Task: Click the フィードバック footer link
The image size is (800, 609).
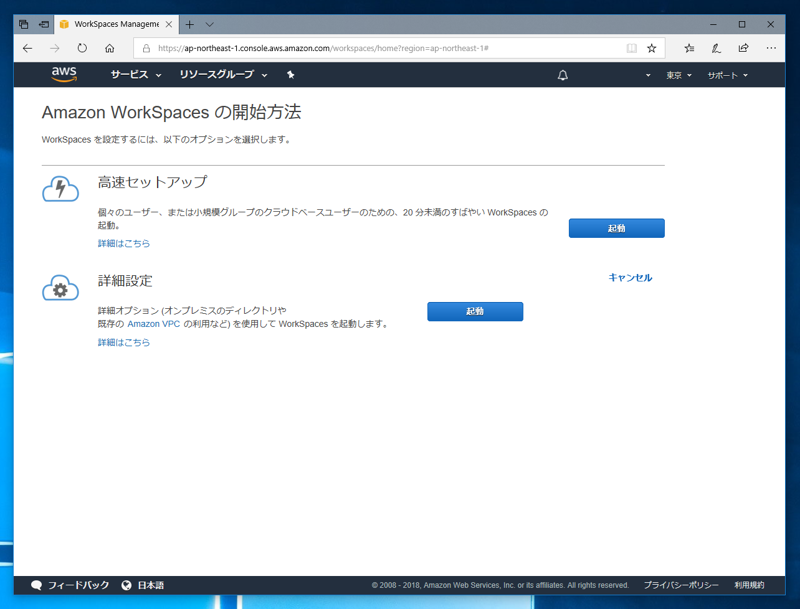Action: coord(79,585)
